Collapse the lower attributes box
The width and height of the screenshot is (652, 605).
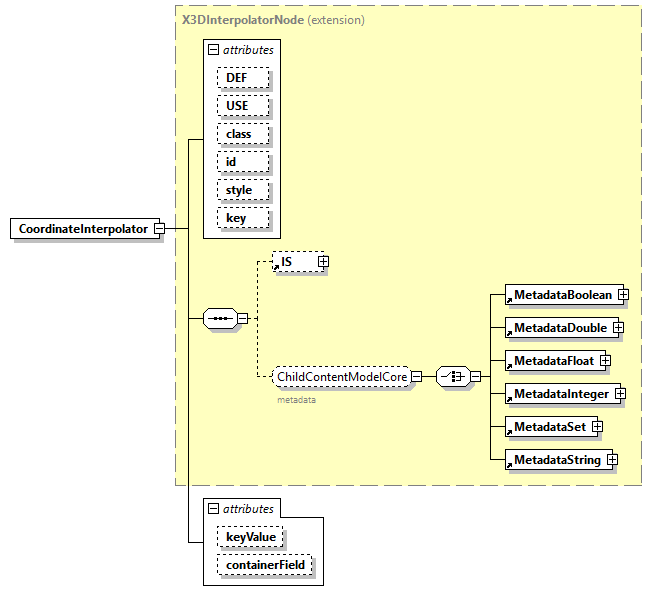[x=214, y=509]
